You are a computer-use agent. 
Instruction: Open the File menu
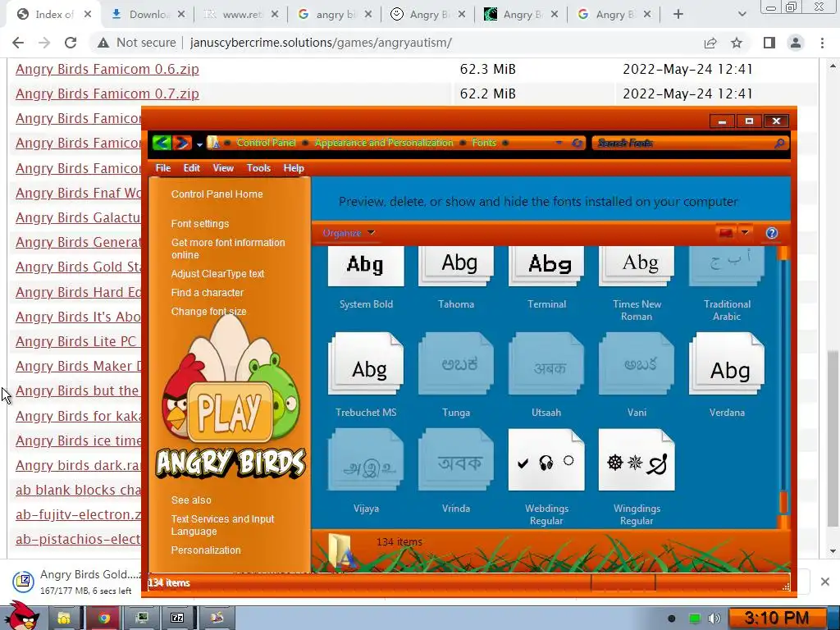click(x=163, y=167)
